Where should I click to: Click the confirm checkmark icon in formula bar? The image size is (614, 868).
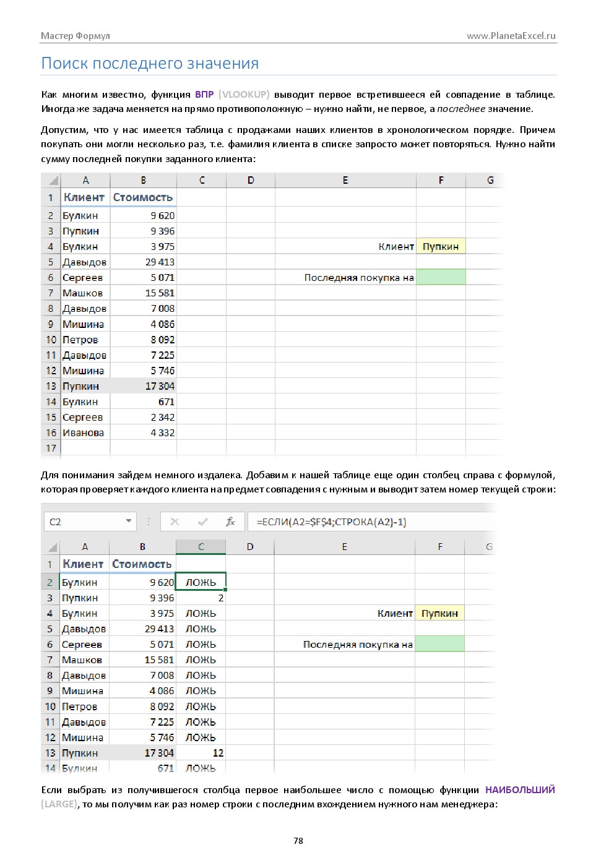202,522
